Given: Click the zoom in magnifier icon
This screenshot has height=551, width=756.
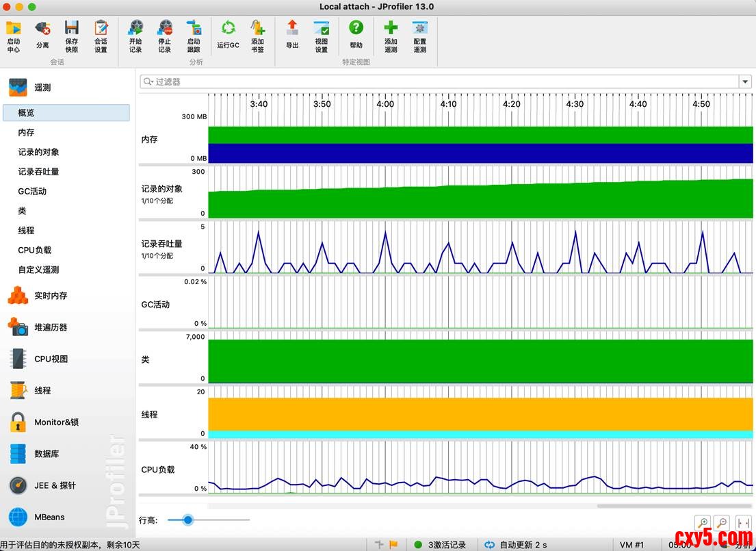Looking at the screenshot, I should (x=701, y=522).
